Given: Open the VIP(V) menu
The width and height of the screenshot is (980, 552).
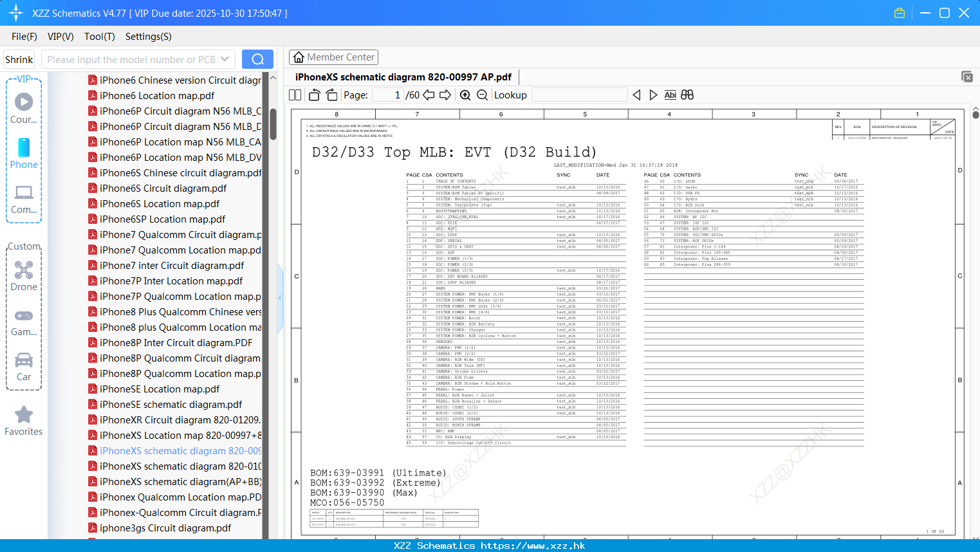Looking at the screenshot, I should click(60, 37).
